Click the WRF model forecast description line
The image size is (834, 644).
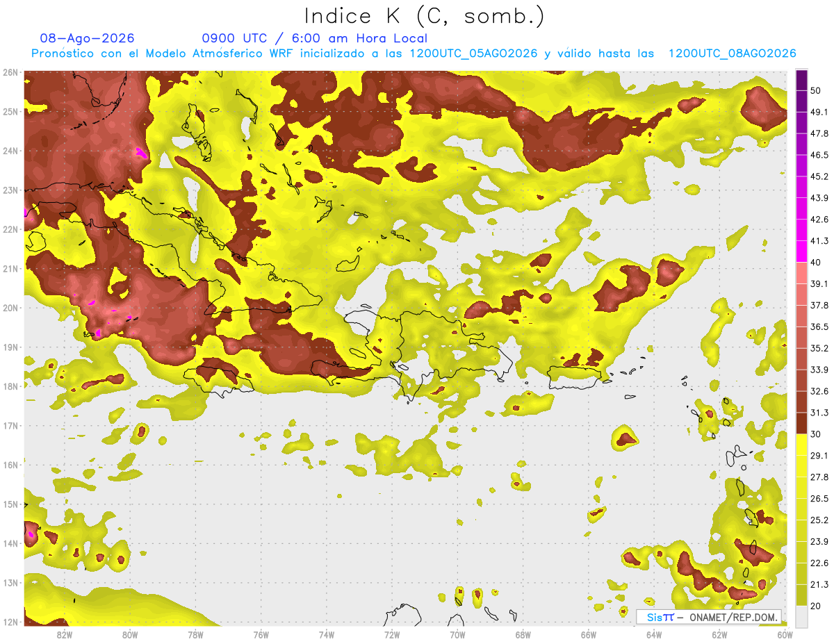[414, 53]
